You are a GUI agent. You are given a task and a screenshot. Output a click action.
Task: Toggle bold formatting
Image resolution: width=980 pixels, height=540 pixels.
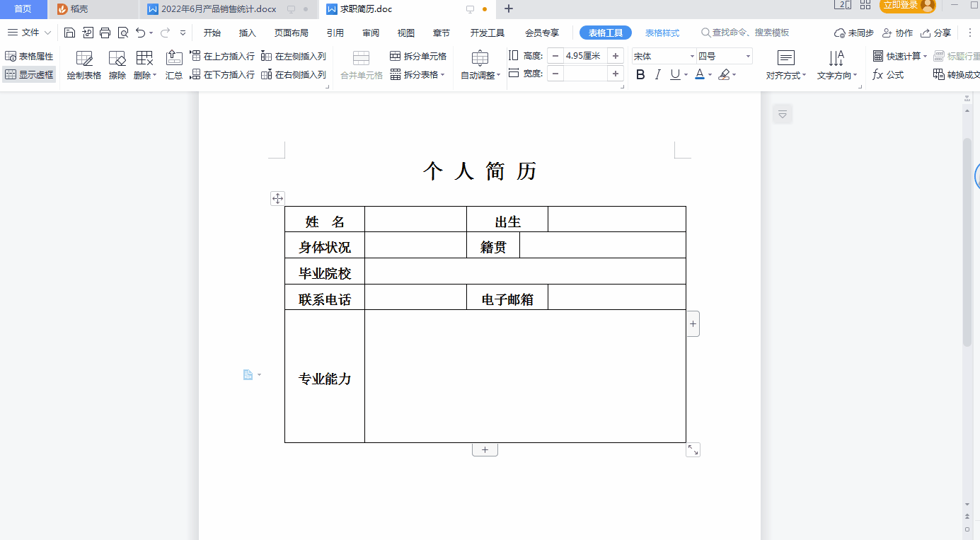pos(641,74)
